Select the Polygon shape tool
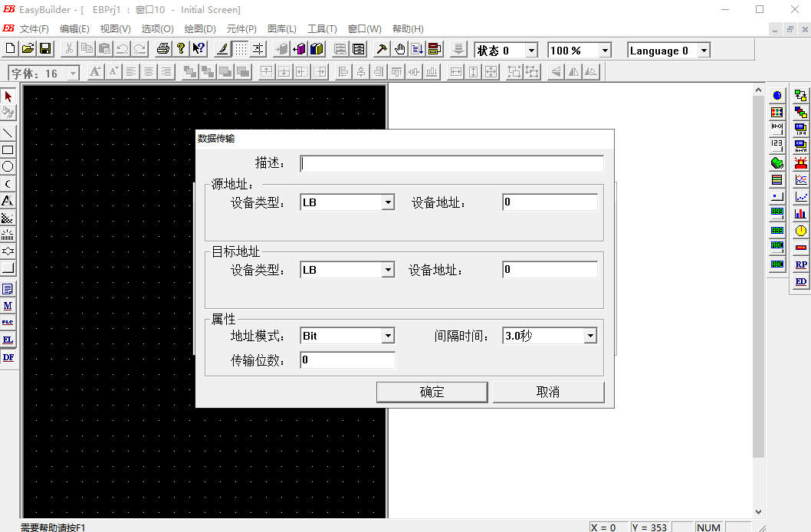 coord(8,251)
